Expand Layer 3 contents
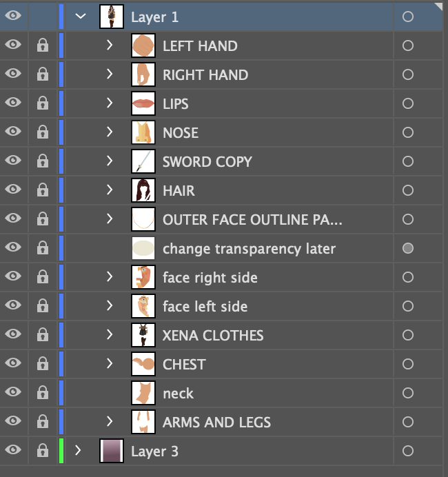Screen dimensions: 448x477 click(78, 450)
